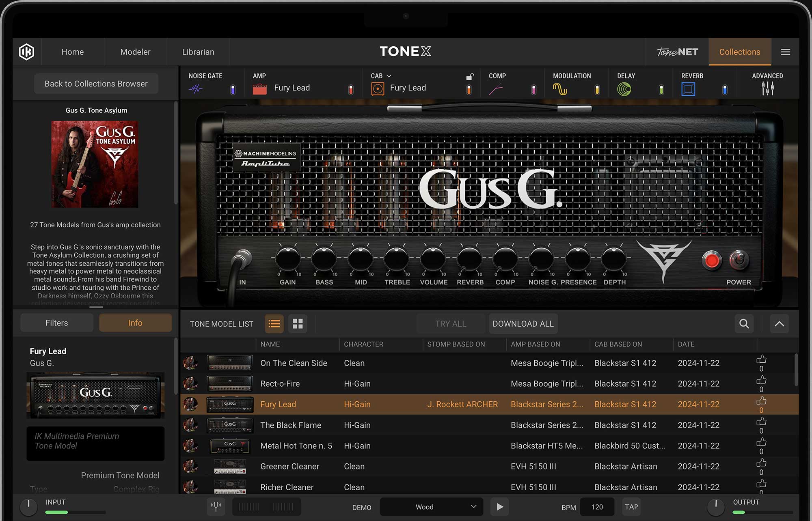Click the DOWNLOAD ALL button

(x=523, y=323)
